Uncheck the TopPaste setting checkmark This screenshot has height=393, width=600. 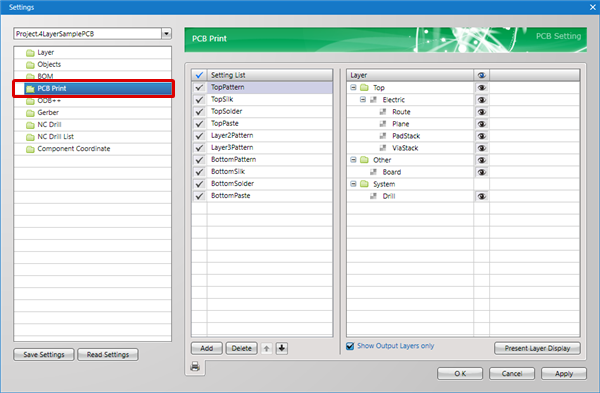199,124
